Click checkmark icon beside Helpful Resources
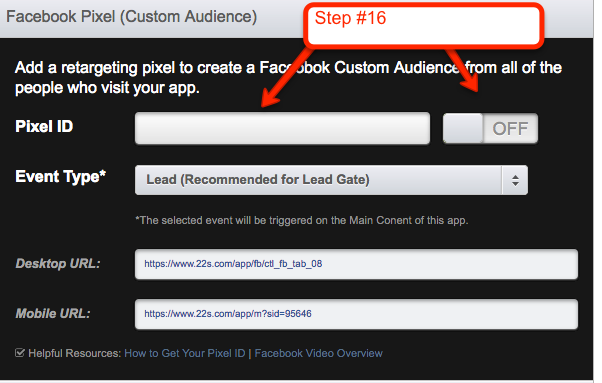Screen dimensions: 602x383 point(20,352)
